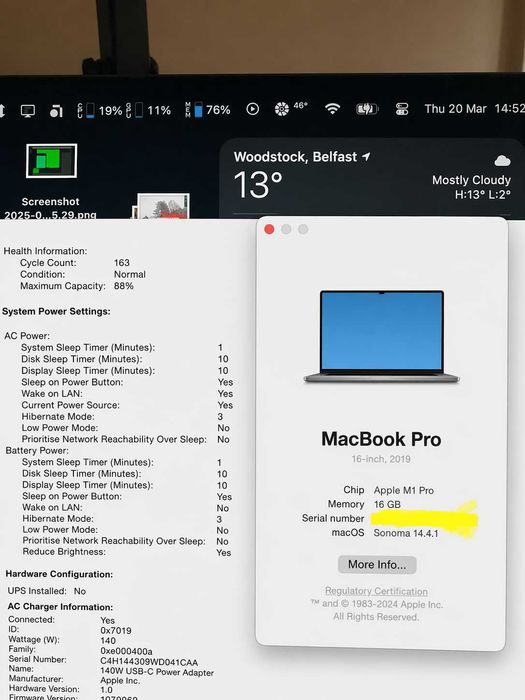
Task: Open Control Centre from menu bar
Action: (402, 109)
